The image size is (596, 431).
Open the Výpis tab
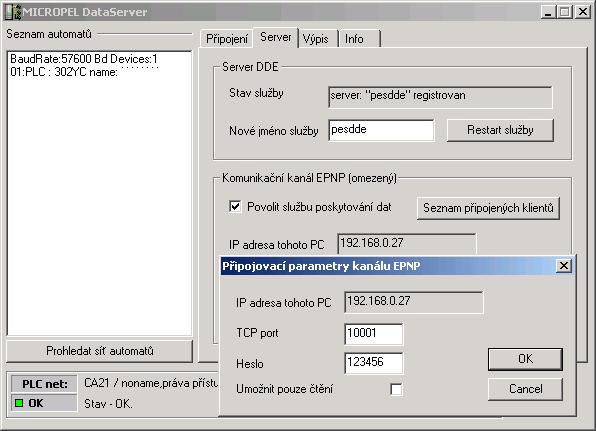click(x=316, y=39)
